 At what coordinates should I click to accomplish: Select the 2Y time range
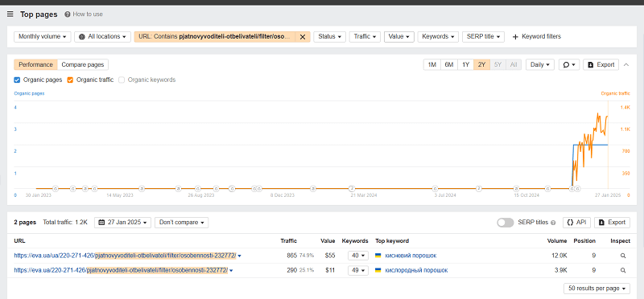coord(481,65)
